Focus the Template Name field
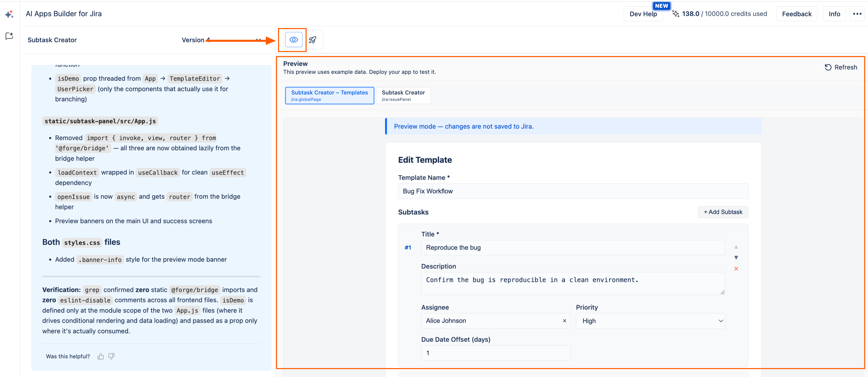The width and height of the screenshot is (868, 377). tap(573, 191)
